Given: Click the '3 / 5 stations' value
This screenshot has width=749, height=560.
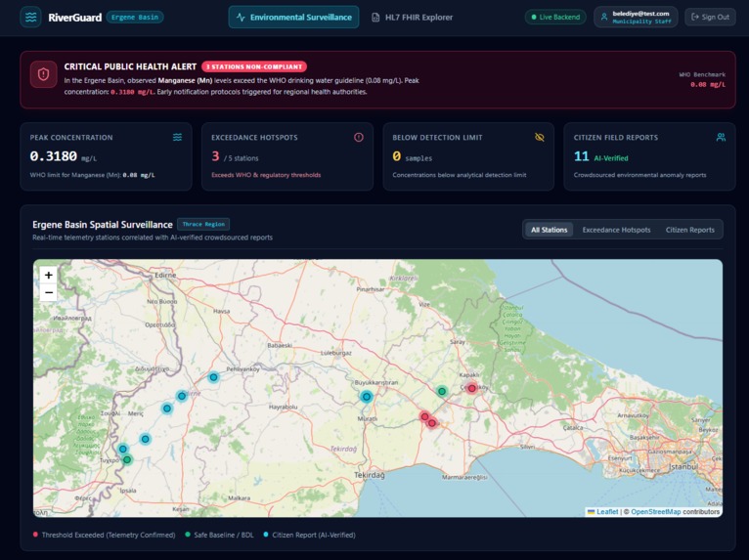Looking at the screenshot, I should (235, 156).
